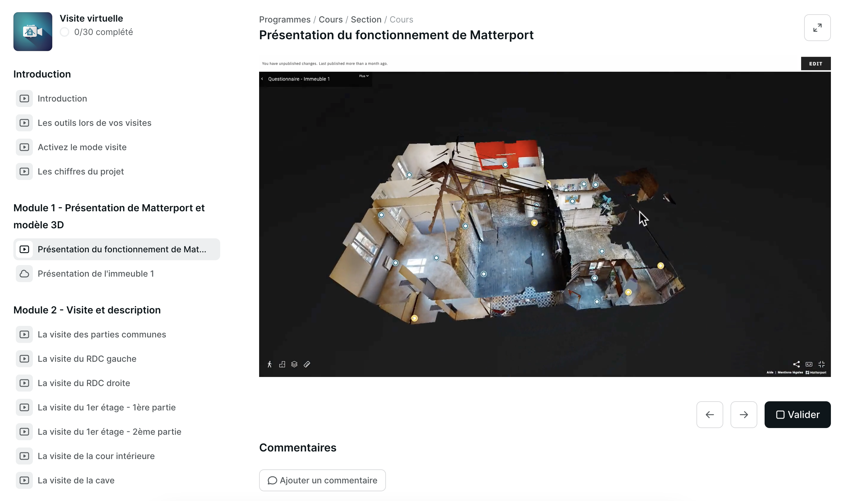The image size is (868, 501).
Task: Activate the ruler measurement tool
Action: (307, 364)
